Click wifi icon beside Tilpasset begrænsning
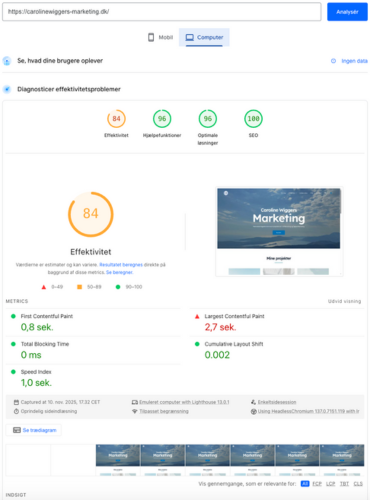Viewport: 370px width, 500px height. [x=135, y=411]
